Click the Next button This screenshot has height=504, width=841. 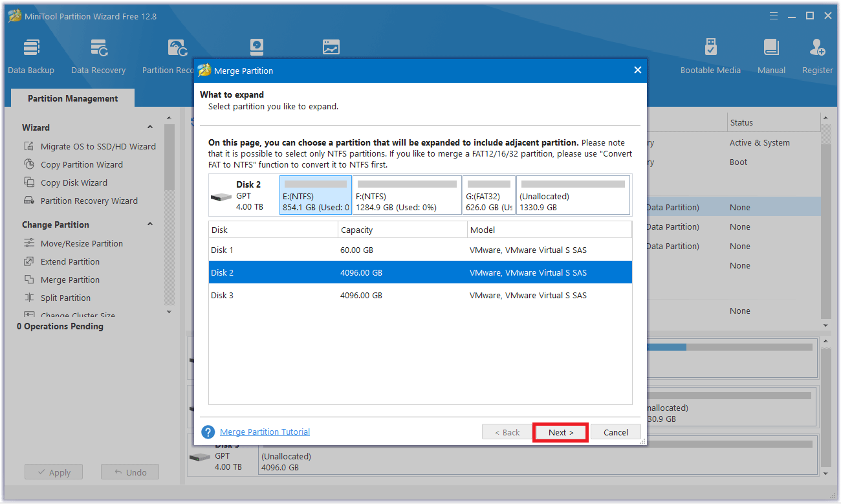[561, 432]
